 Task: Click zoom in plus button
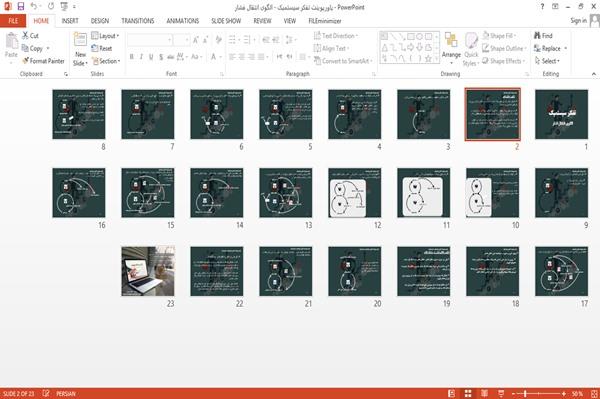[564, 394]
